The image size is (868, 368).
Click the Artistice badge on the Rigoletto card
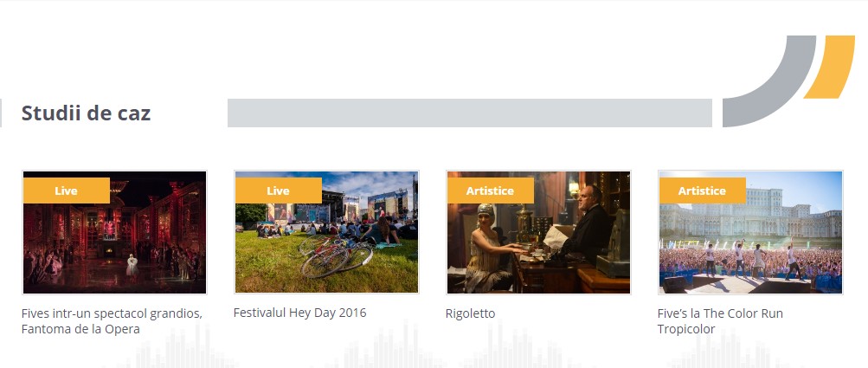[x=490, y=190]
